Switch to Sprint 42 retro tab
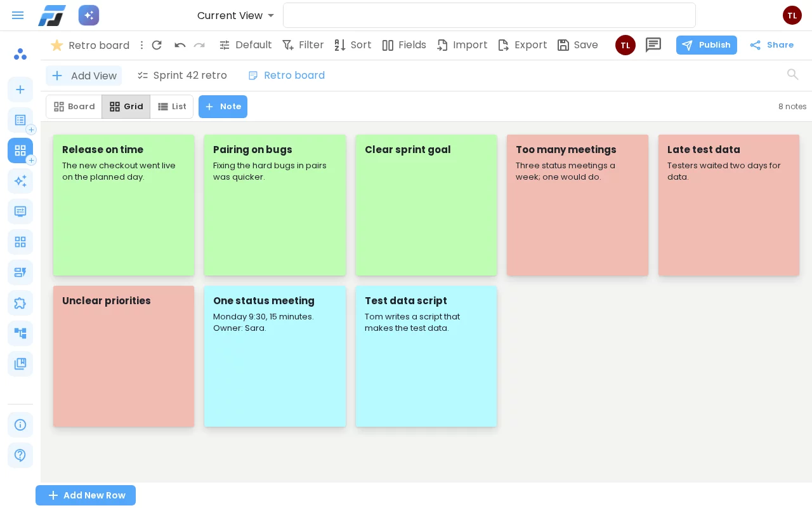812x508 pixels. coord(182,76)
